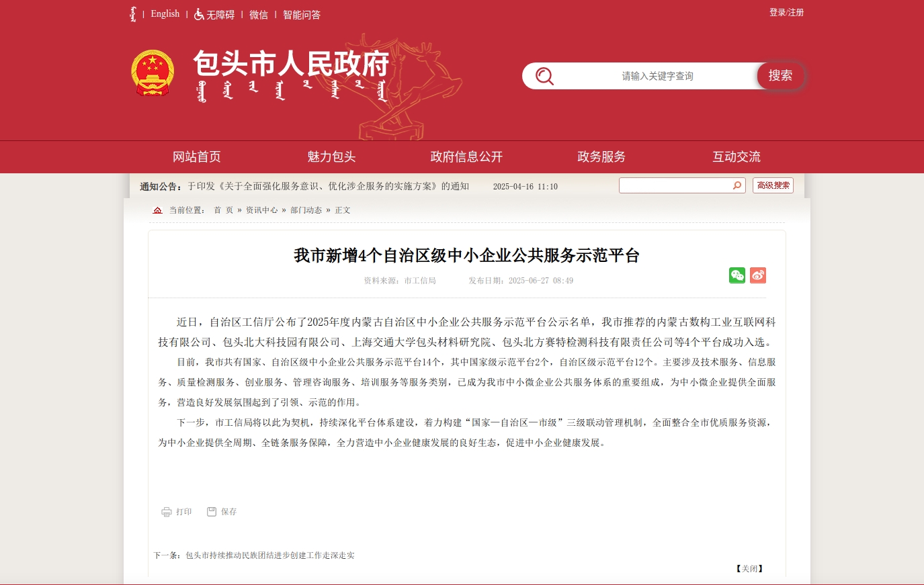
Task: Open 无障碍 accessibility mode
Action: [214, 15]
